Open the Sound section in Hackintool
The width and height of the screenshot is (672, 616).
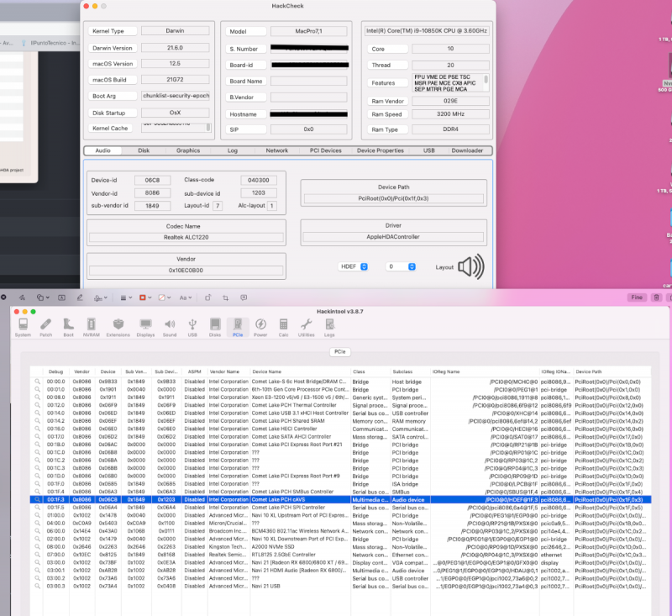pos(170,328)
